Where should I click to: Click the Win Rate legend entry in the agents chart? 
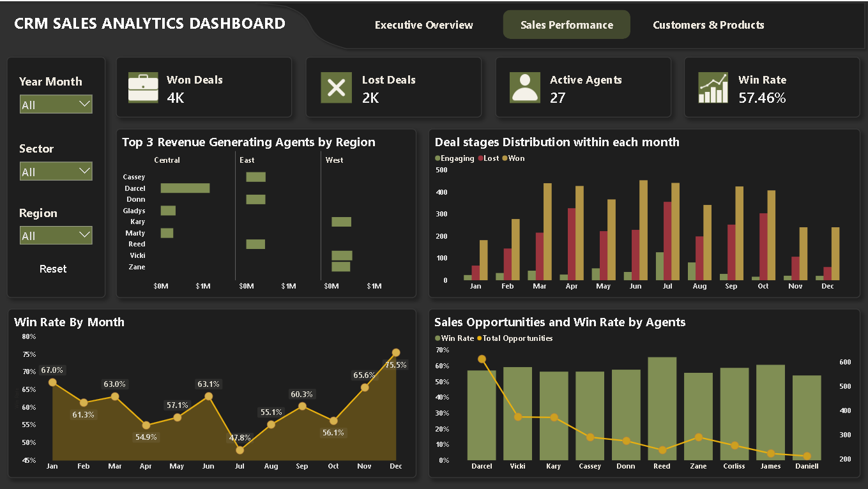454,338
